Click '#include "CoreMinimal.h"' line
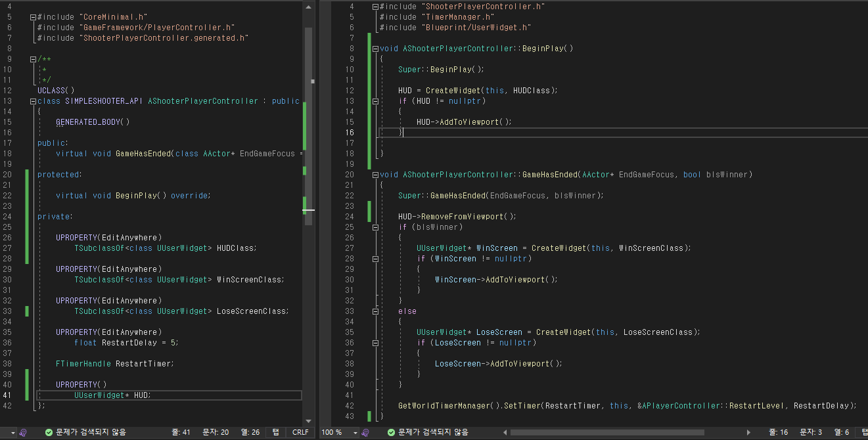Viewport: 868px width, 440px height. coord(93,17)
